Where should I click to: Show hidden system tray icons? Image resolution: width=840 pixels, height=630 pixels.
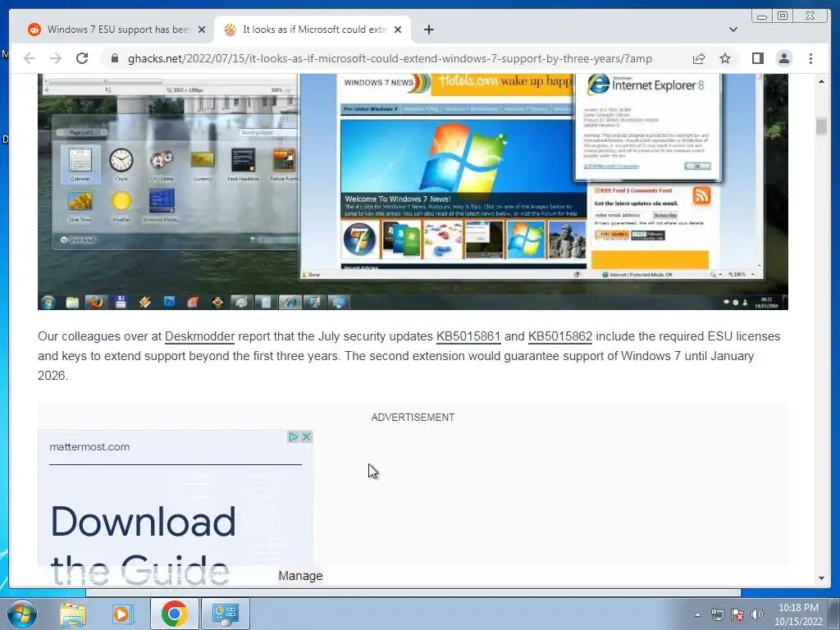click(697, 614)
